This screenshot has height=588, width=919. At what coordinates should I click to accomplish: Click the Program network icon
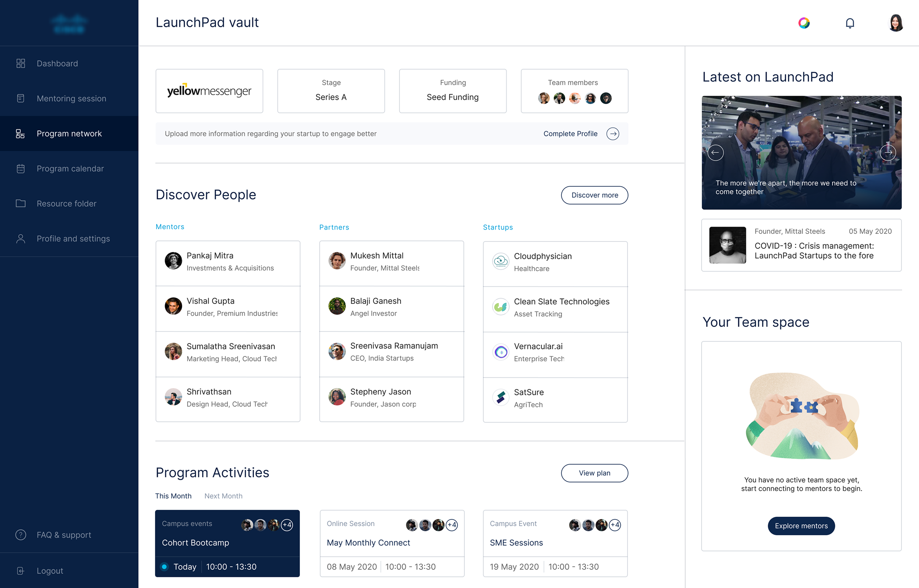point(20,134)
